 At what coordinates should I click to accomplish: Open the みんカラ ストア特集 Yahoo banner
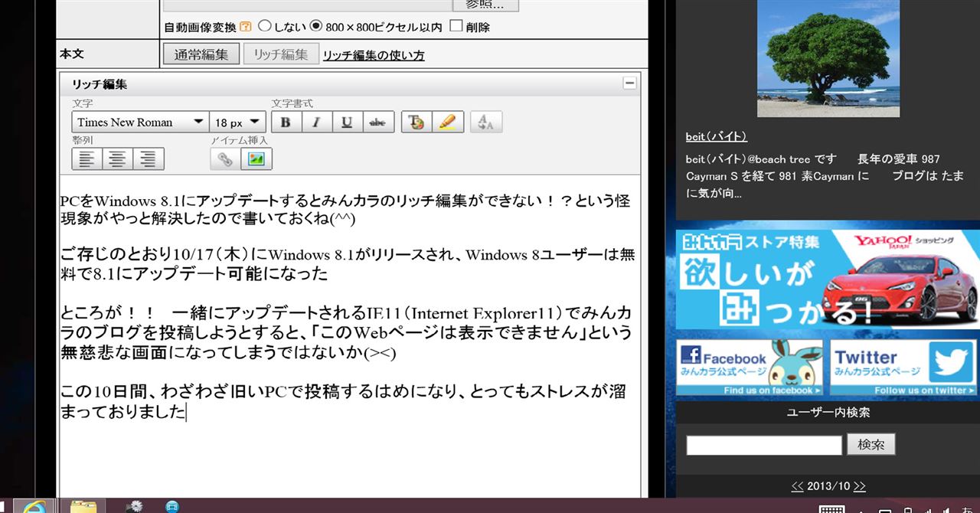pos(828,279)
